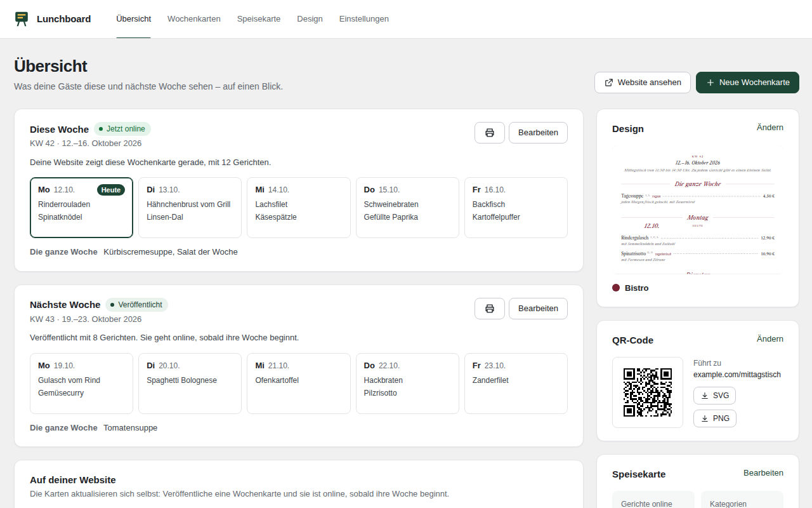This screenshot has width=812, height=508.
Task: Select Monday 19.10. card with Gulasch
Action: tap(81, 384)
